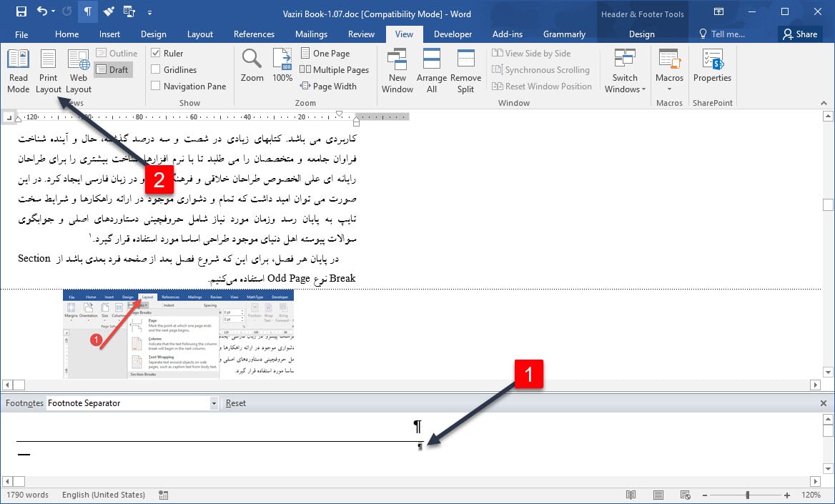Switch to Web Layout view
835x504 pixels.
point(79,71)
